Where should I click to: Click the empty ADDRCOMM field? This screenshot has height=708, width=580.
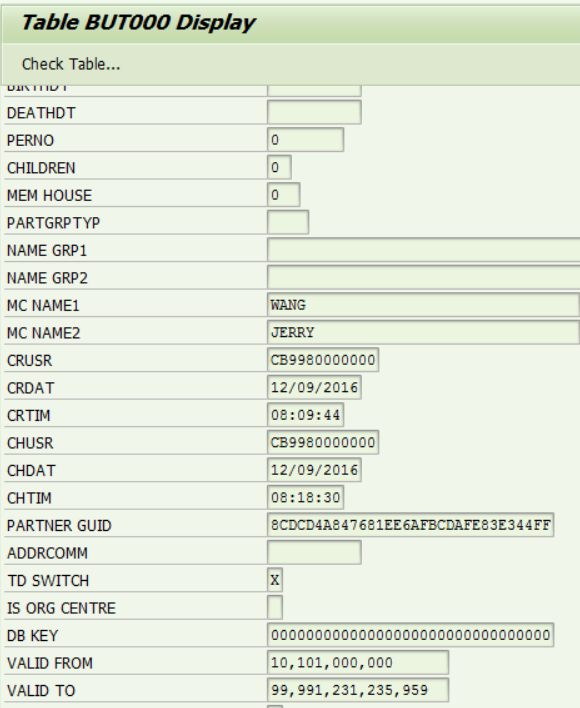(314, 553)
